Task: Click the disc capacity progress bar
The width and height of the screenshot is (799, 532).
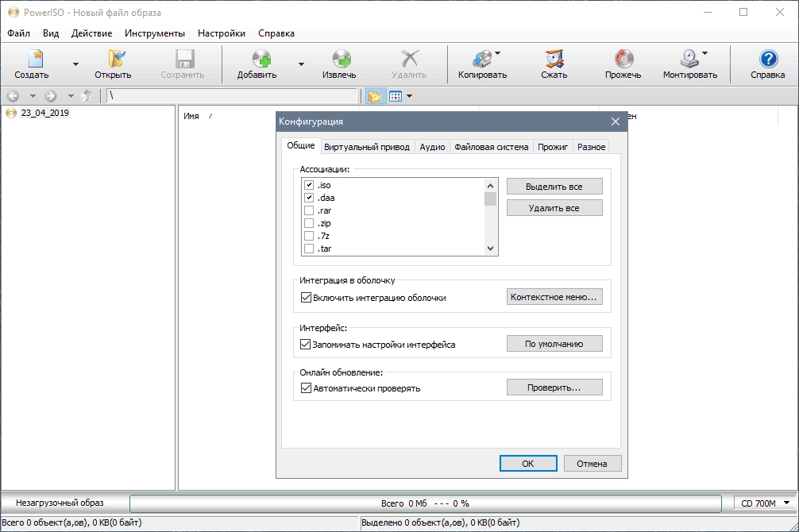Action: click(426, 503)
